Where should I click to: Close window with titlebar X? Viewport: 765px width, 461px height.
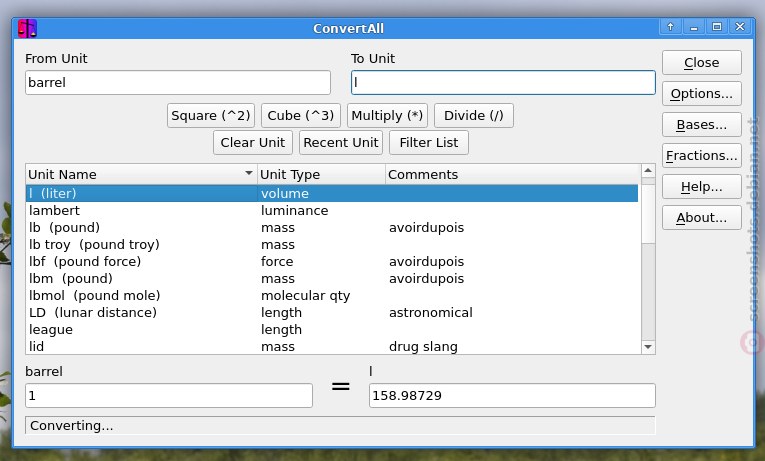point(740,27)
